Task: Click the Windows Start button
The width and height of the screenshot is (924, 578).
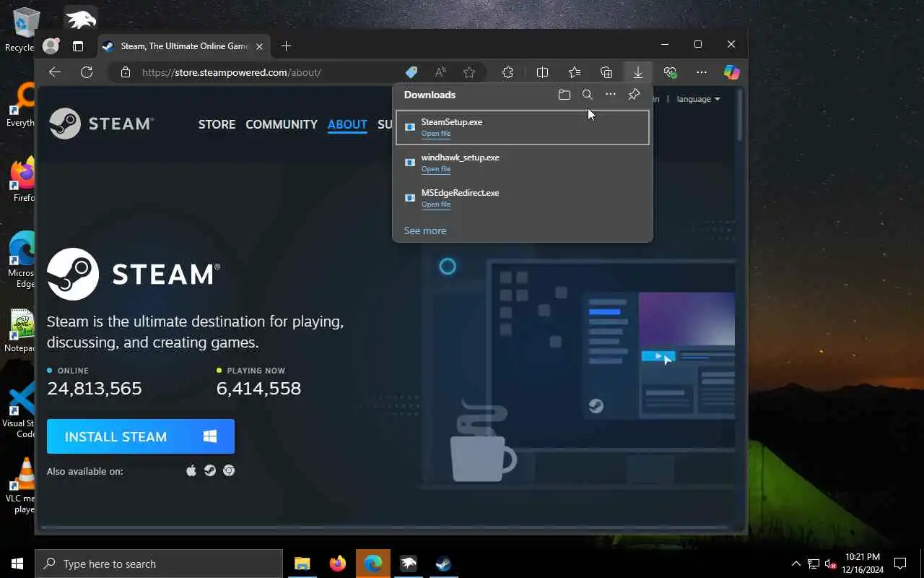Action: click(17, 564)
